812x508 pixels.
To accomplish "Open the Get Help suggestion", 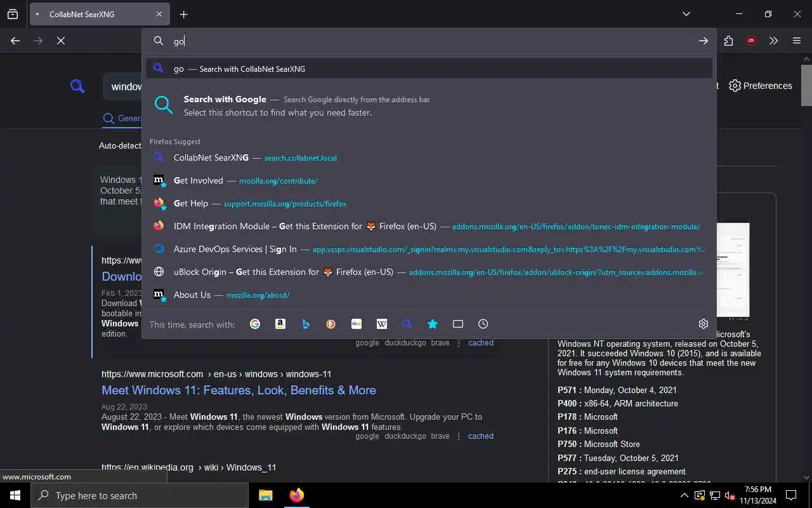I will pos(429,203).
